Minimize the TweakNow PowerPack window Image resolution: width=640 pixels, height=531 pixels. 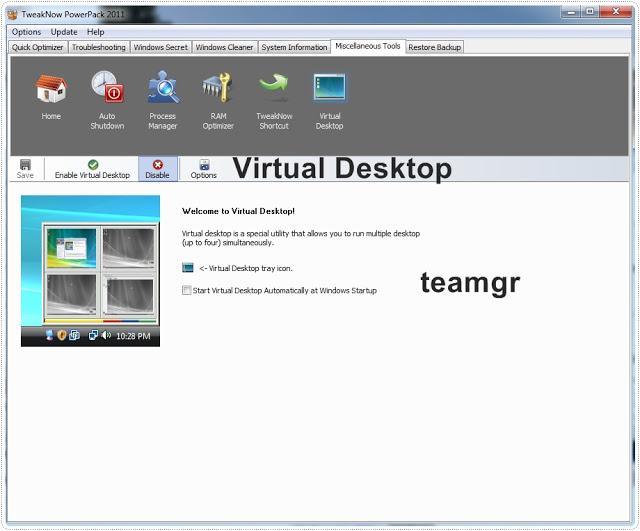click(571, 13)
